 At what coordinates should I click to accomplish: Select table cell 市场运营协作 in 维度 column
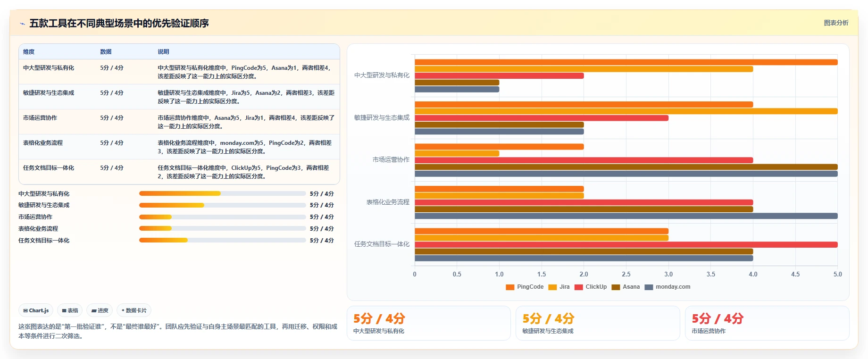(x=40, y=118)
